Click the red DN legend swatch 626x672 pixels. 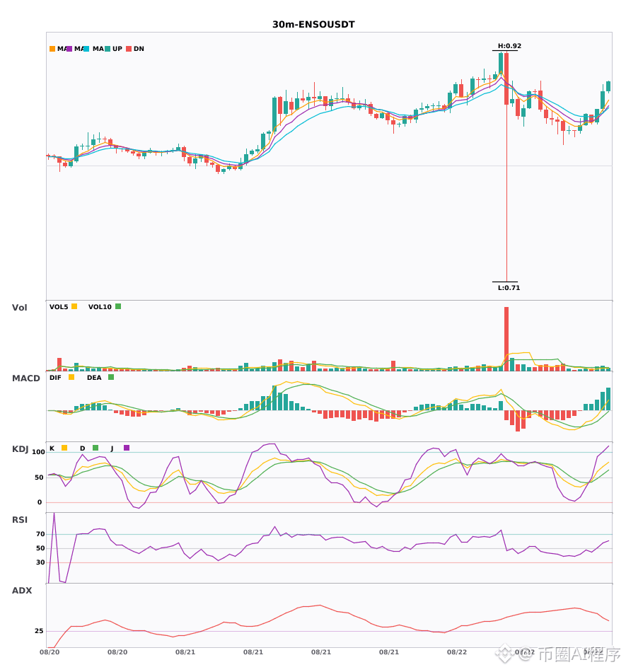(x=129, y=49)
